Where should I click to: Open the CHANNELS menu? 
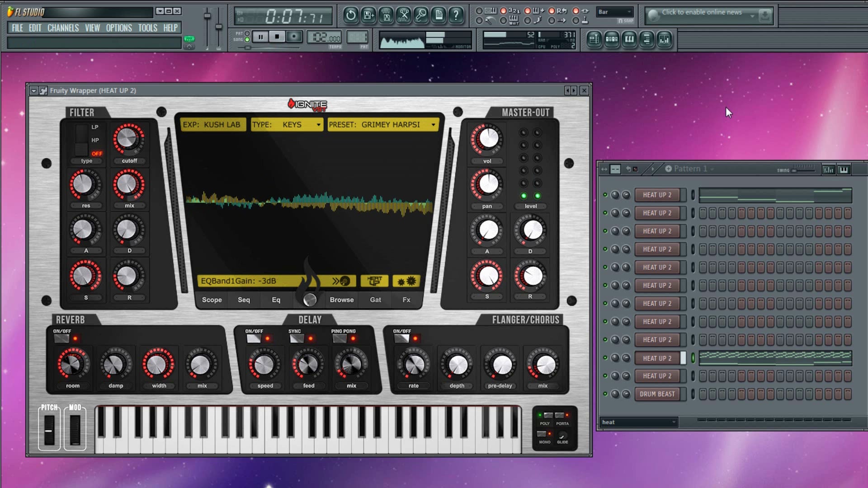point(63,28)
